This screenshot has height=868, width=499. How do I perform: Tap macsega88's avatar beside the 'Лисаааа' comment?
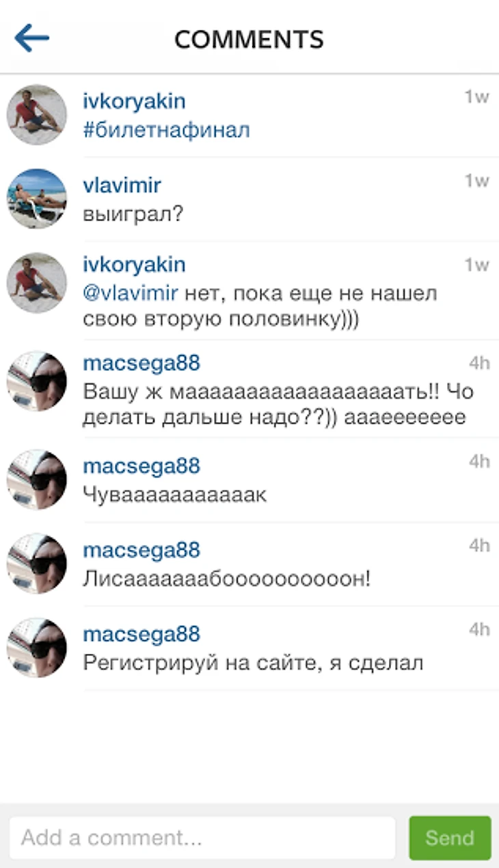[x=37, y=564]
